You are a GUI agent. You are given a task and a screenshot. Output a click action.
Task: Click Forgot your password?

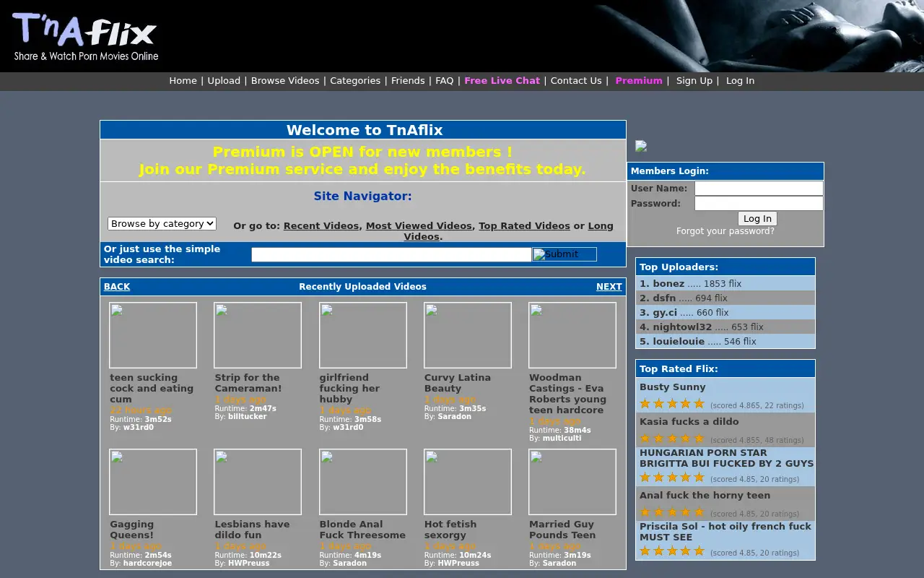[725, 231]
